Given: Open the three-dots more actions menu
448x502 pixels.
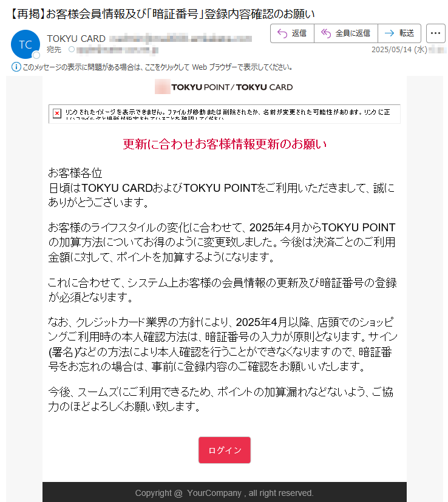Looking at the screenshot, I should tap(435, 33).
